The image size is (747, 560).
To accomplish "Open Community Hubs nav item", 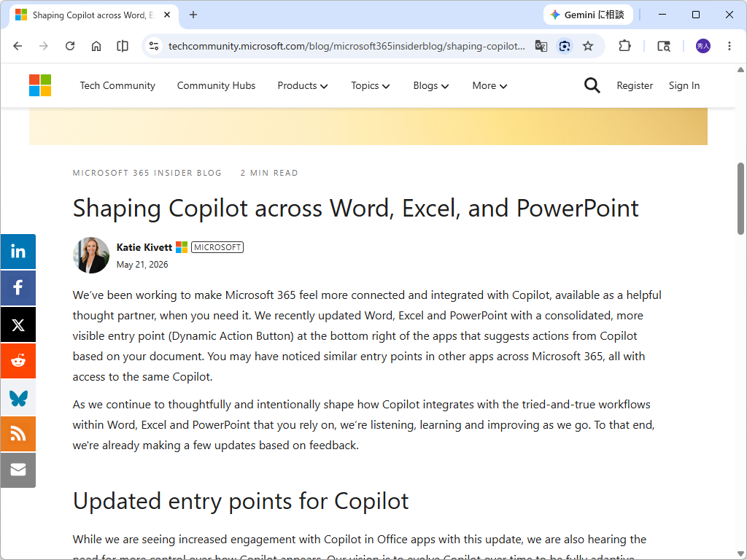I will coord(216,86).
